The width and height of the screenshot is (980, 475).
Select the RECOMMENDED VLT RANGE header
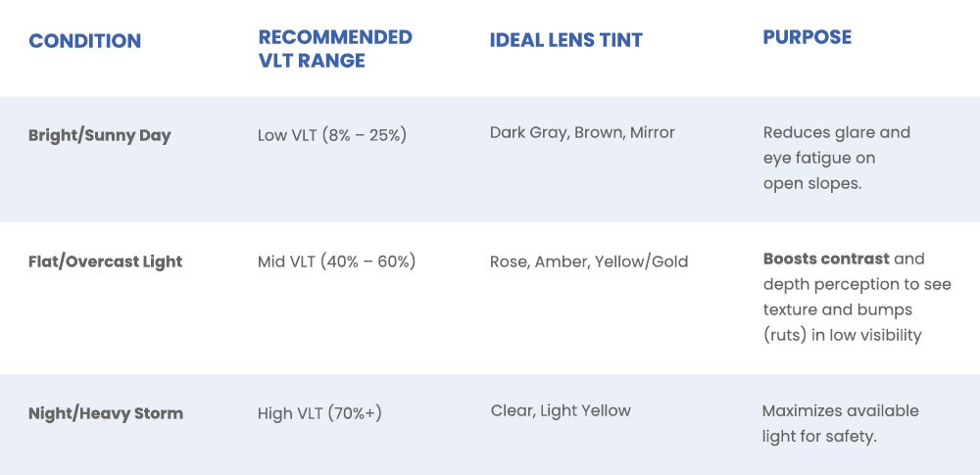[334, 49]
